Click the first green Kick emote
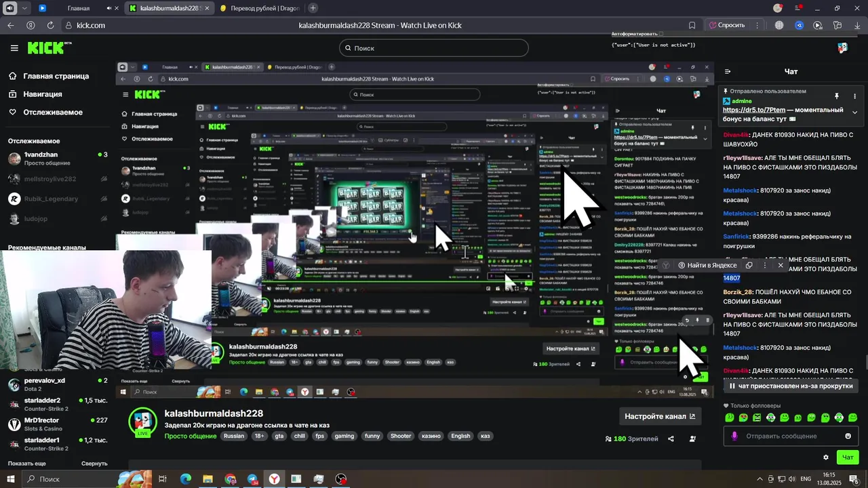The image size is (868, 488). pyautogui.click(x=730, y=418)
